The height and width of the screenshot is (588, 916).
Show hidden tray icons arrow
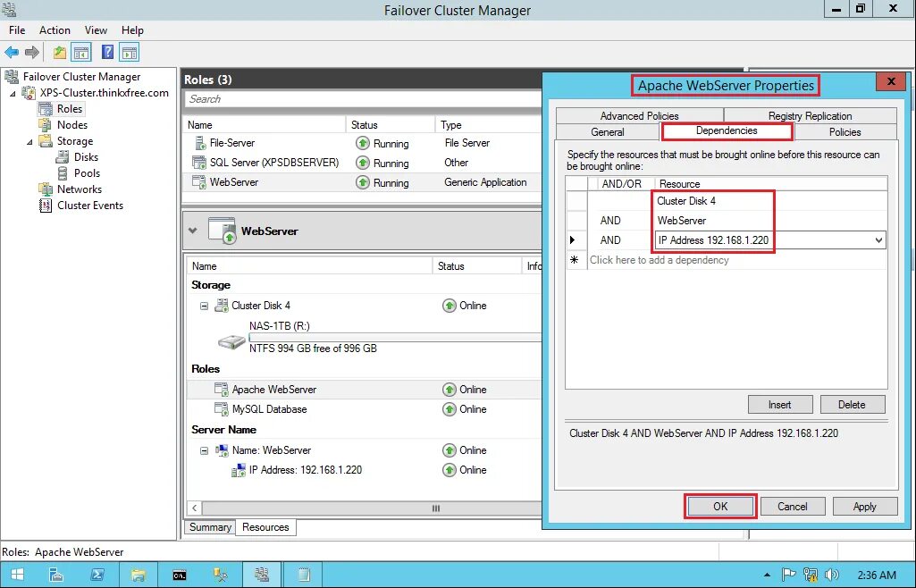click(767, 575)
